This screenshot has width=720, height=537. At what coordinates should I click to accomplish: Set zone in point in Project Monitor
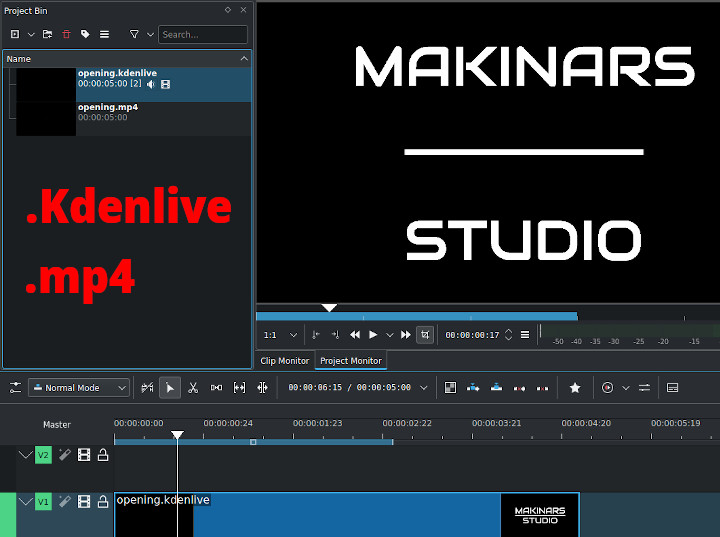(x=316, y=335)
